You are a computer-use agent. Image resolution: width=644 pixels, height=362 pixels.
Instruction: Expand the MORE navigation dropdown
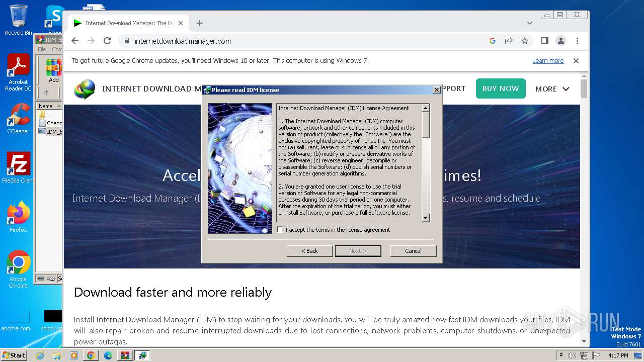click(552, 89)
